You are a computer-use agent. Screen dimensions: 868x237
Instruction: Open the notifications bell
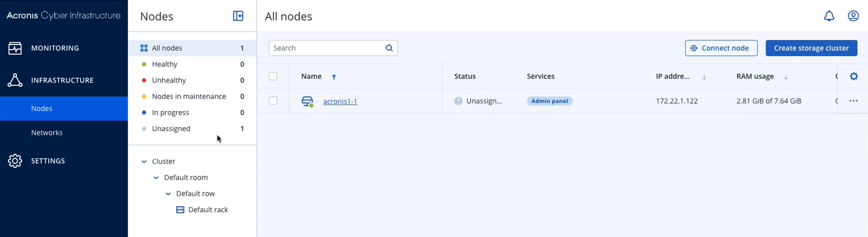(829, 16)
